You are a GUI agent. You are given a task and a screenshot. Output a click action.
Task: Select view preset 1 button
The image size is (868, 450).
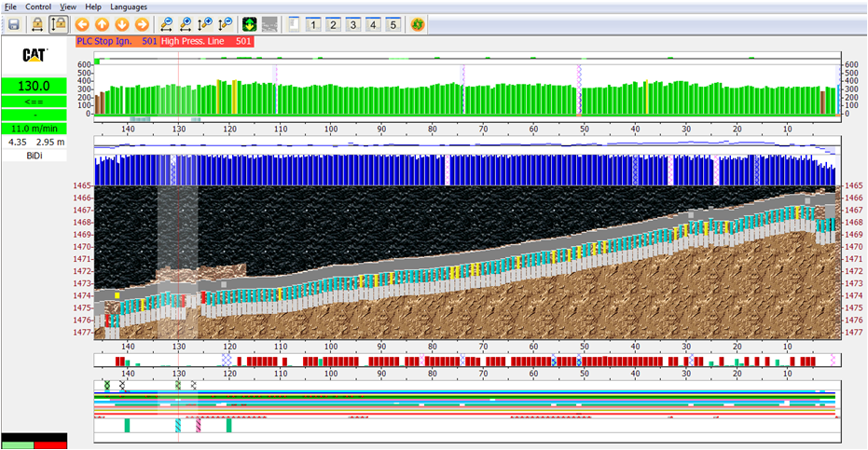(x=313, y=24)
